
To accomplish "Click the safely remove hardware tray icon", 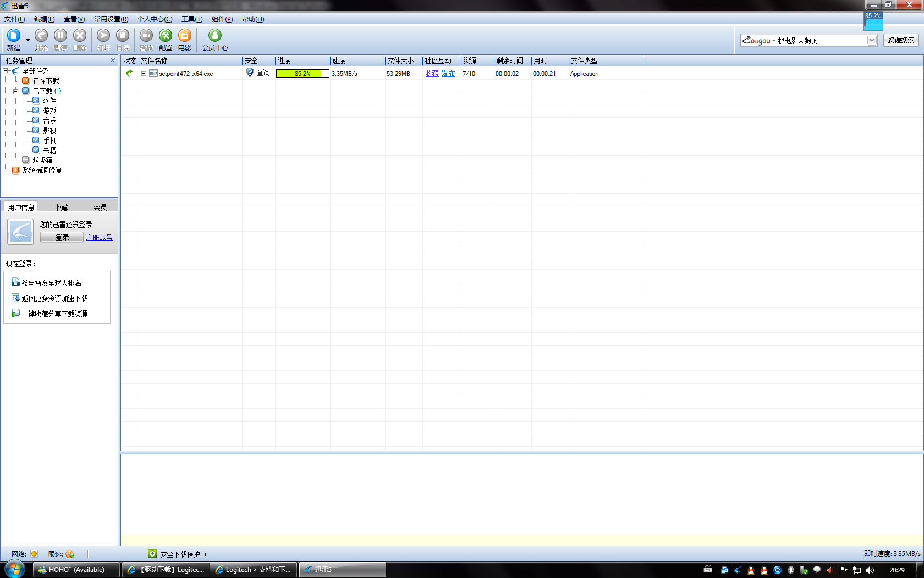I will coord(804,570).
